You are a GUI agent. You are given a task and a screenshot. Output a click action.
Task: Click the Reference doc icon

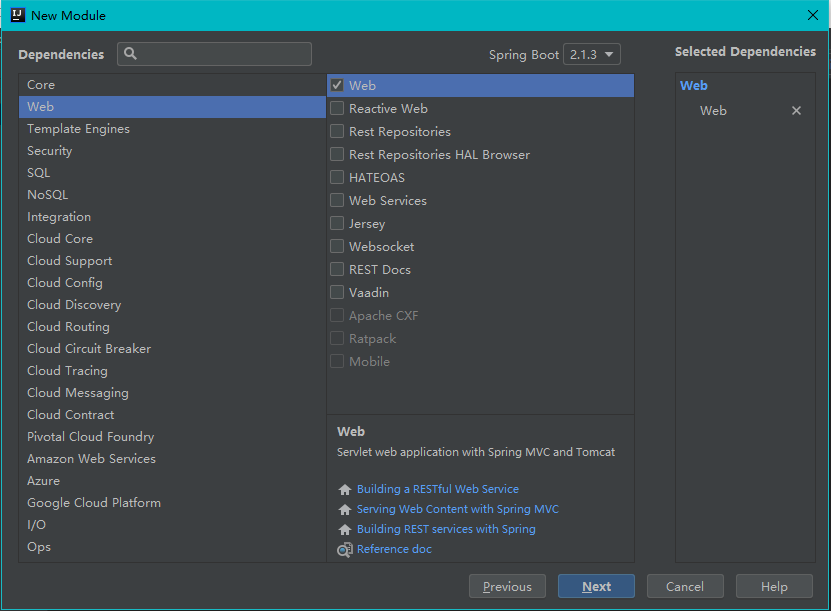[x=344, y=550]
